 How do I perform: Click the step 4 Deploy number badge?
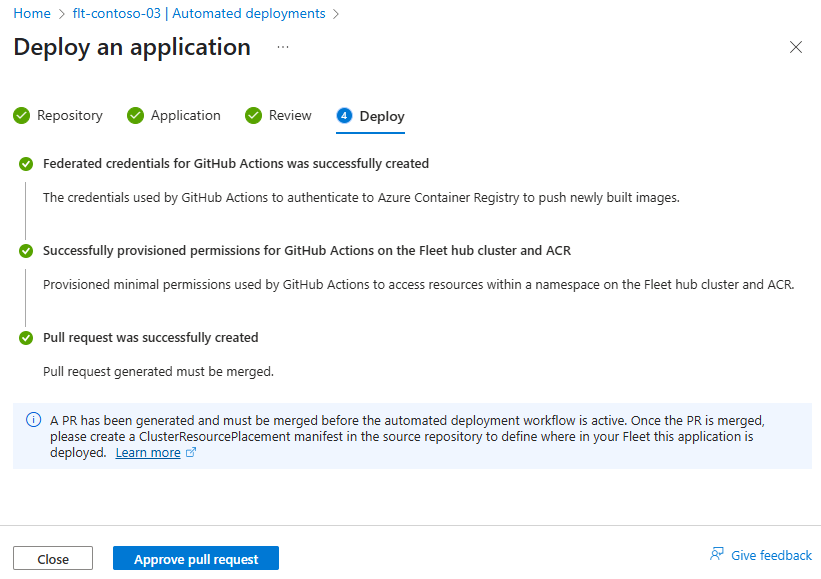point(344,116)
